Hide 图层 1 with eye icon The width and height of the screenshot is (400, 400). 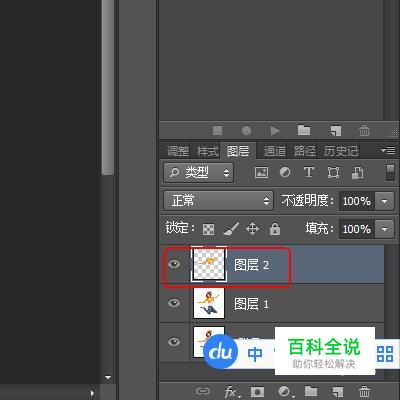point(174,303)
